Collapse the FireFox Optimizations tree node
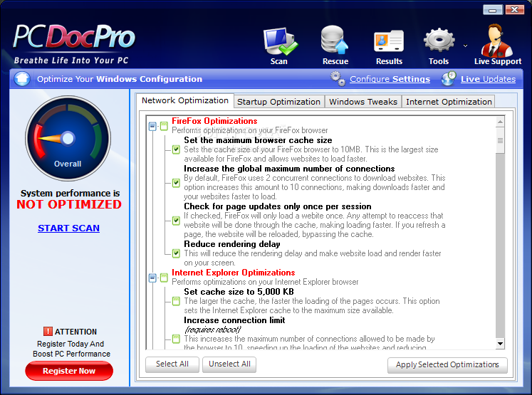The image size is (532, 395). [152, 127]
